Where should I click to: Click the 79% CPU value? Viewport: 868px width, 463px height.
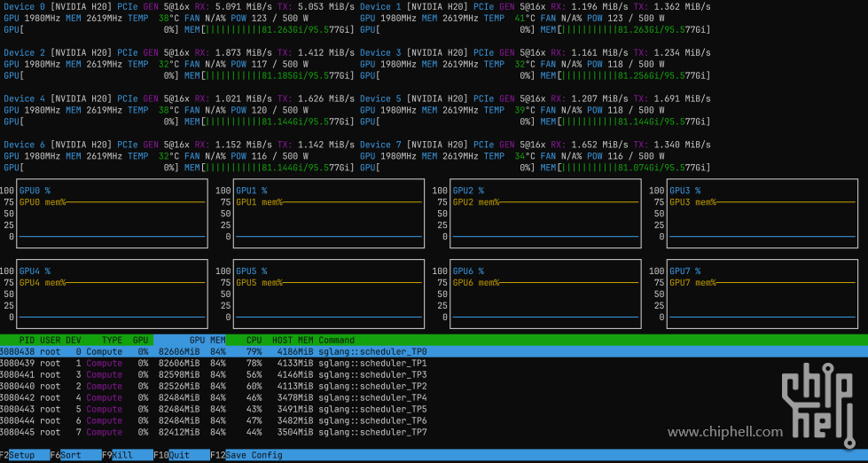click(254, 351)
